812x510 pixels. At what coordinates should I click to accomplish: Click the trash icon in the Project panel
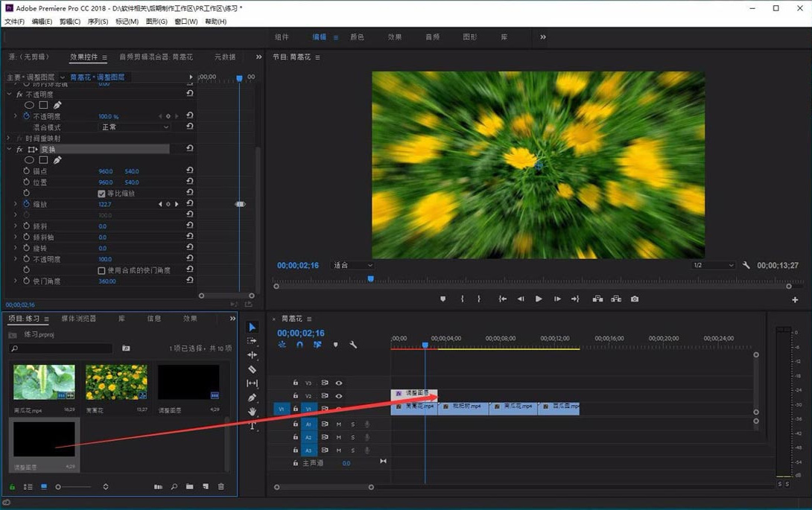221,487
